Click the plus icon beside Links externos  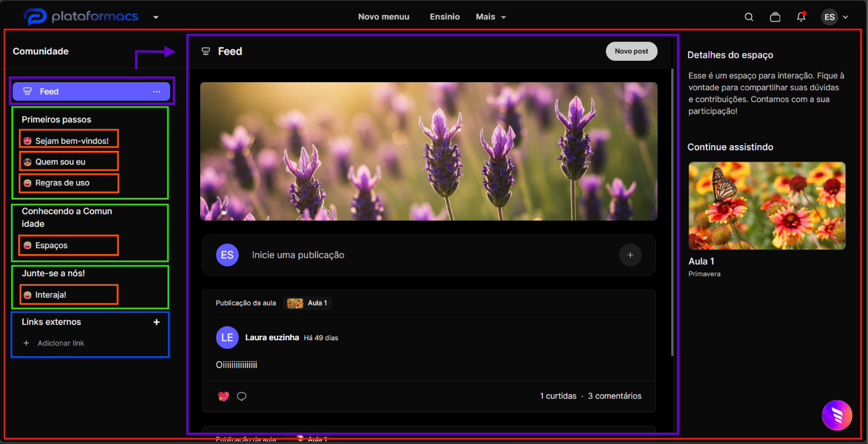pos(157,322)
